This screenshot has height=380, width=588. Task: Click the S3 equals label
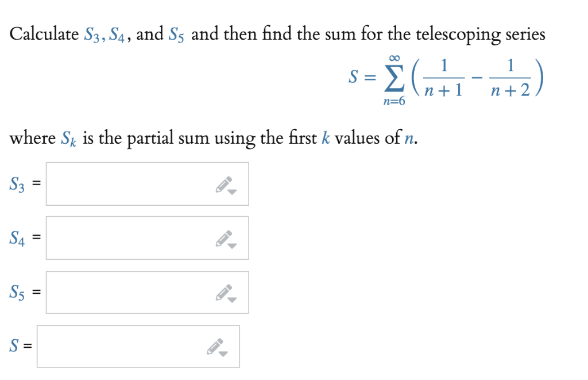coord(35,183)
